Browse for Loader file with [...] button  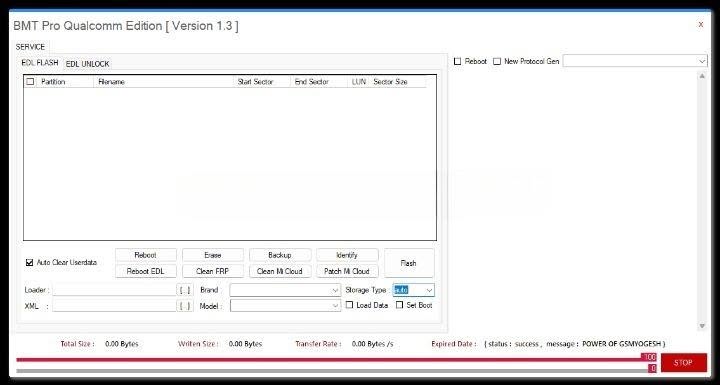(185, 290)
